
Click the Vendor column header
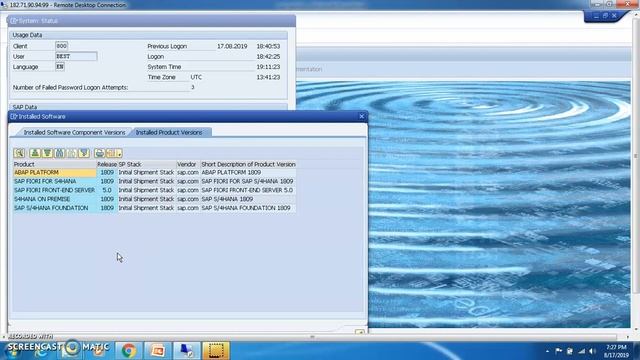point(188,164)
